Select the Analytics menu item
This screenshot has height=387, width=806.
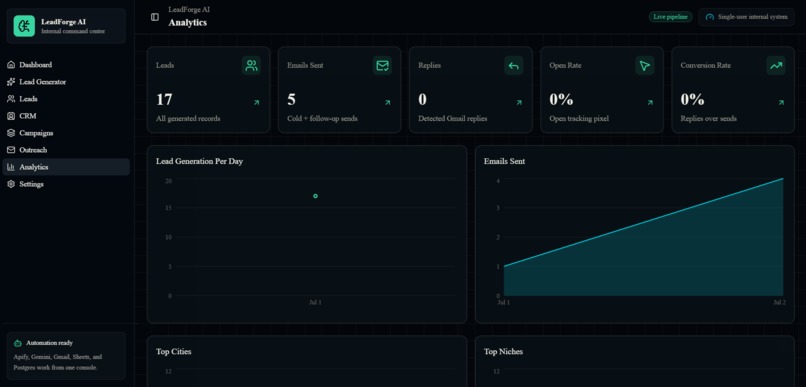66,167
